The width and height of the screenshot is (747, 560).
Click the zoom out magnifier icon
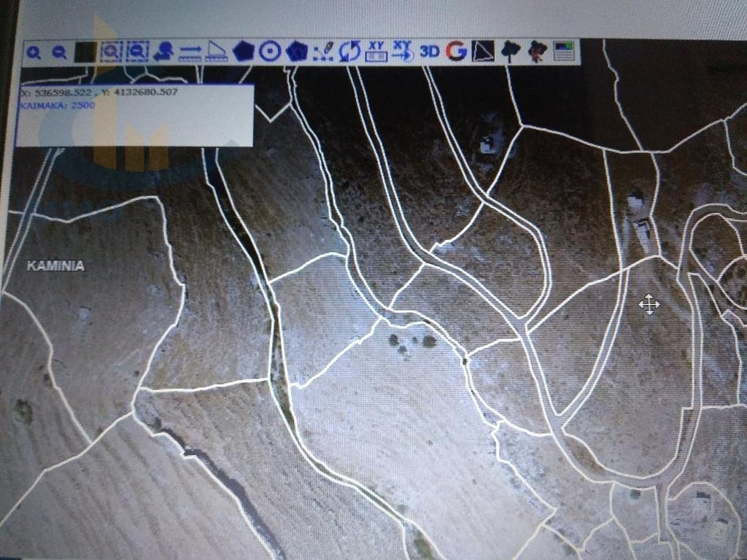pyautogui.click(x=59, y=52)
